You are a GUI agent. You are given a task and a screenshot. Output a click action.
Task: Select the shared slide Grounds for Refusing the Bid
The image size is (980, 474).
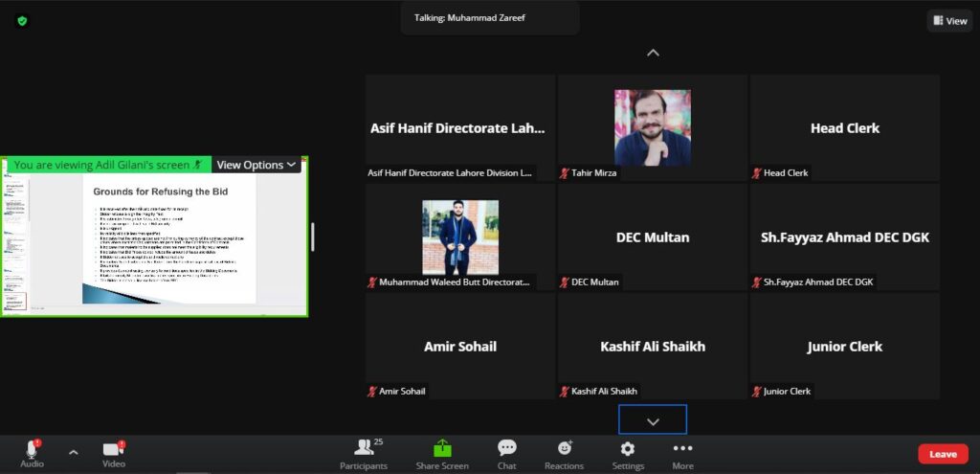coord(169,239)
